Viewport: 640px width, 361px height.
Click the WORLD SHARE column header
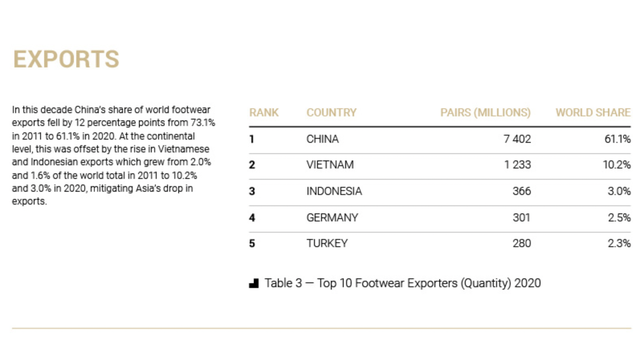click(593, 112)
